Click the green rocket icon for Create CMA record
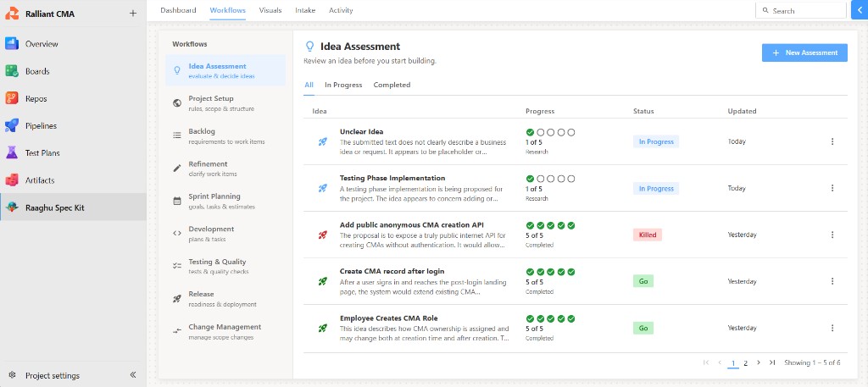This screenshot has height=387, width=868. point(322,281)
